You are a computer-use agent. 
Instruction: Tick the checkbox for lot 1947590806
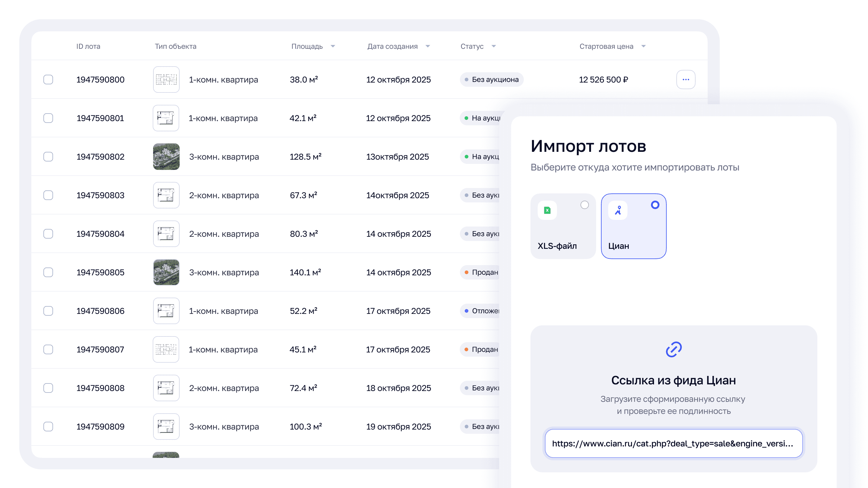(x=48, y=311)
